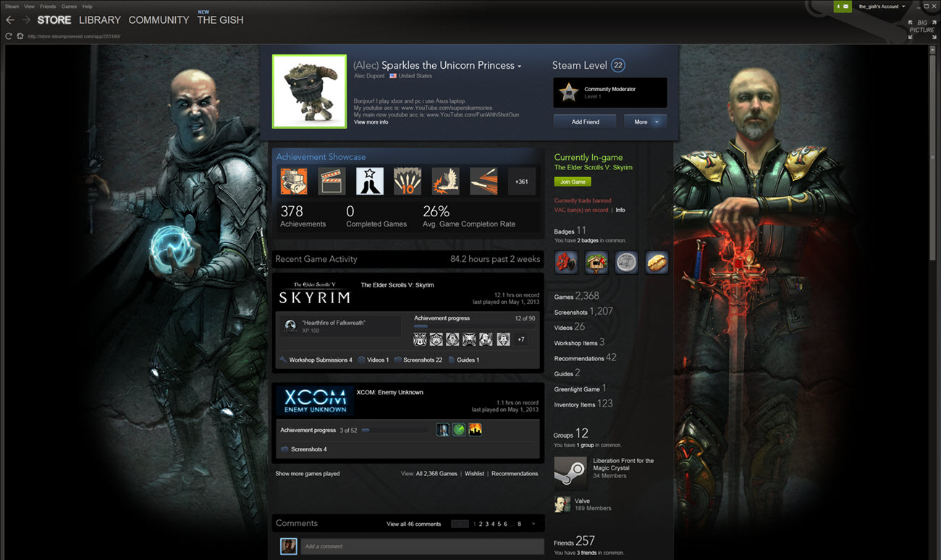This screenshot has height=560, width=941.
Task: Expand the the_gish's Account dropdown
Action: 882,7
